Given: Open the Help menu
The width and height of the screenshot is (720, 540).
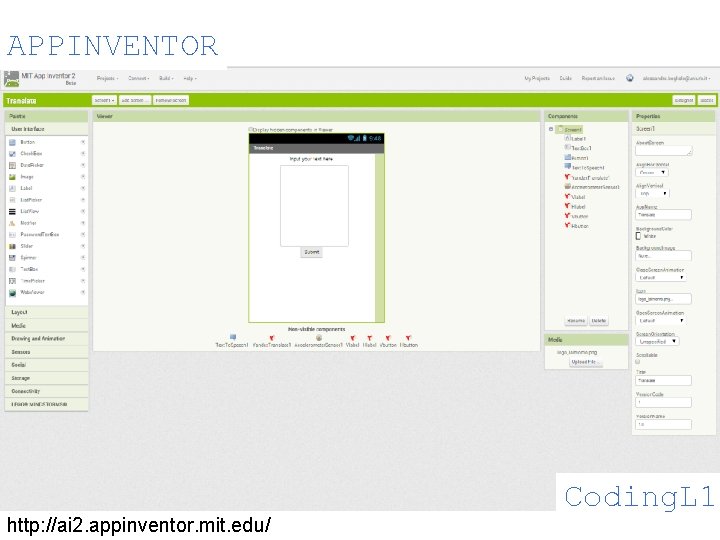Looking at the screenshot, I should [190, 79].
